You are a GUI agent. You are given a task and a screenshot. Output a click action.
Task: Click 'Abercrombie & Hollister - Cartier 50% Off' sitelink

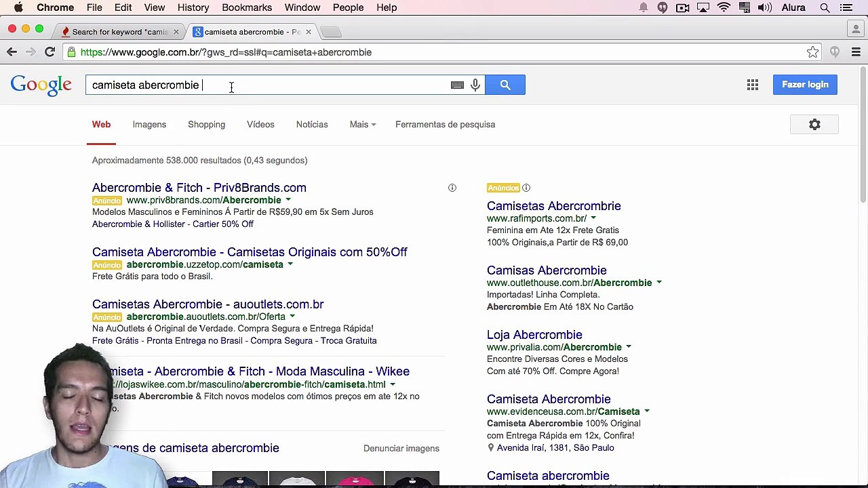click(173, 224)
